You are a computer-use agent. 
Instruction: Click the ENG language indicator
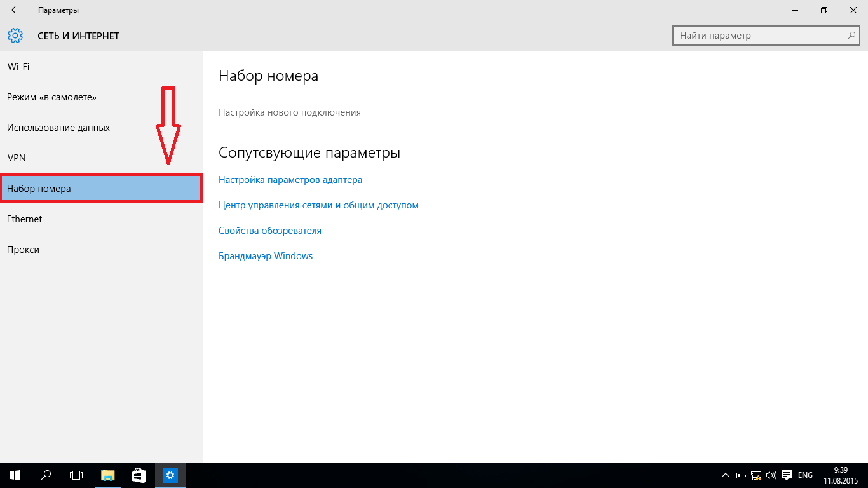pos(805,475)
